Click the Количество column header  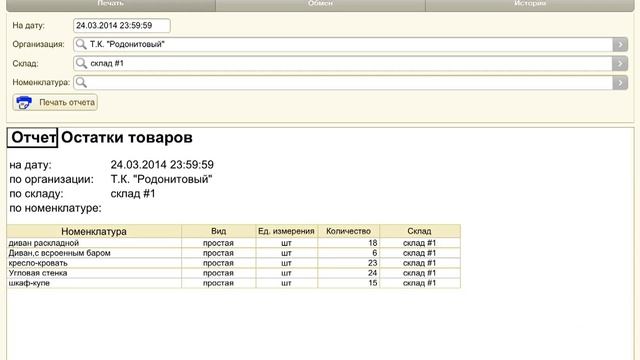349,231
